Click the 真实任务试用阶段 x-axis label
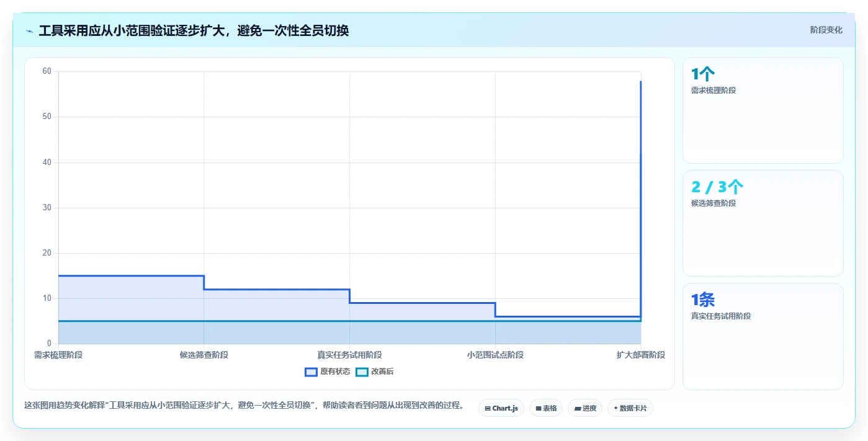 349,355
